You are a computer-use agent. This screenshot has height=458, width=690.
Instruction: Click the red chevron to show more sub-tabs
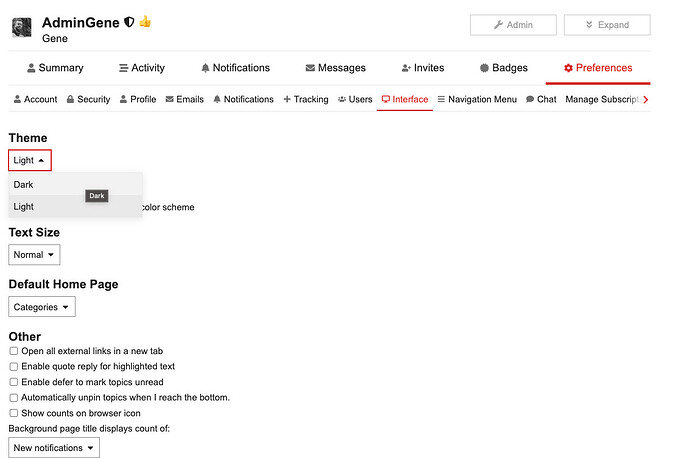click(646, 100)
